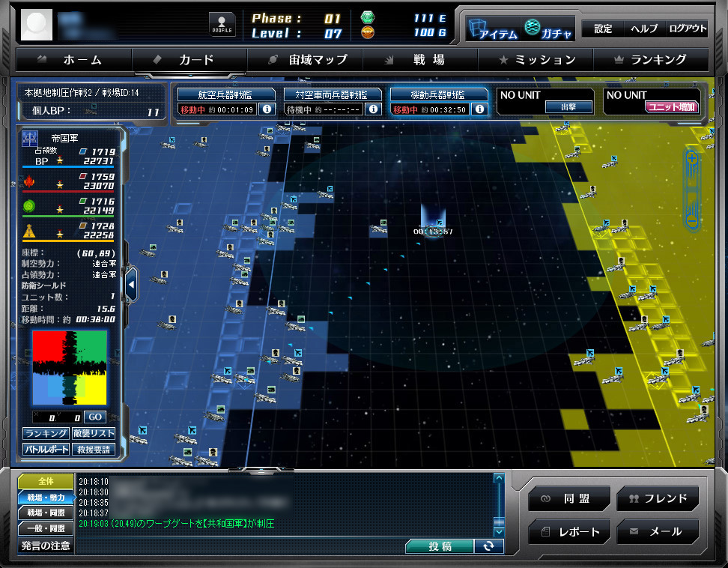Viewport: 728px width, 568px height.
Task: Click the green ワープゲート chat message
Action: coord(176,524)
